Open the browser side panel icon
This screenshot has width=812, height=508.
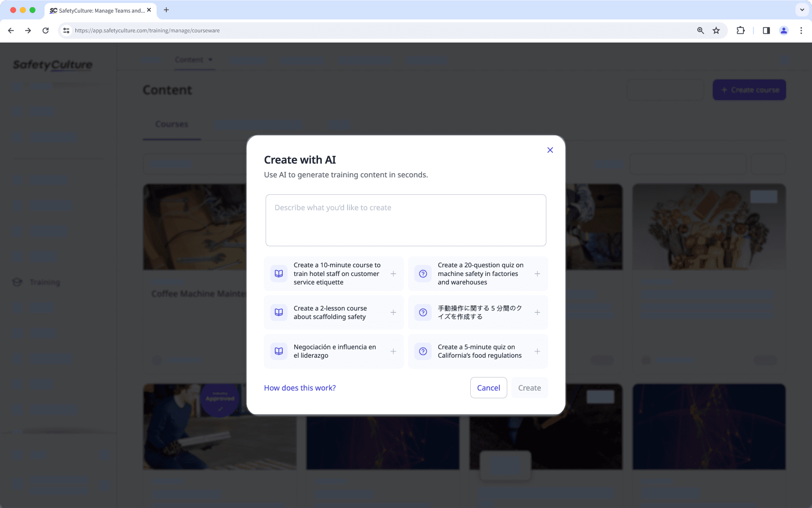click(766, 30)
